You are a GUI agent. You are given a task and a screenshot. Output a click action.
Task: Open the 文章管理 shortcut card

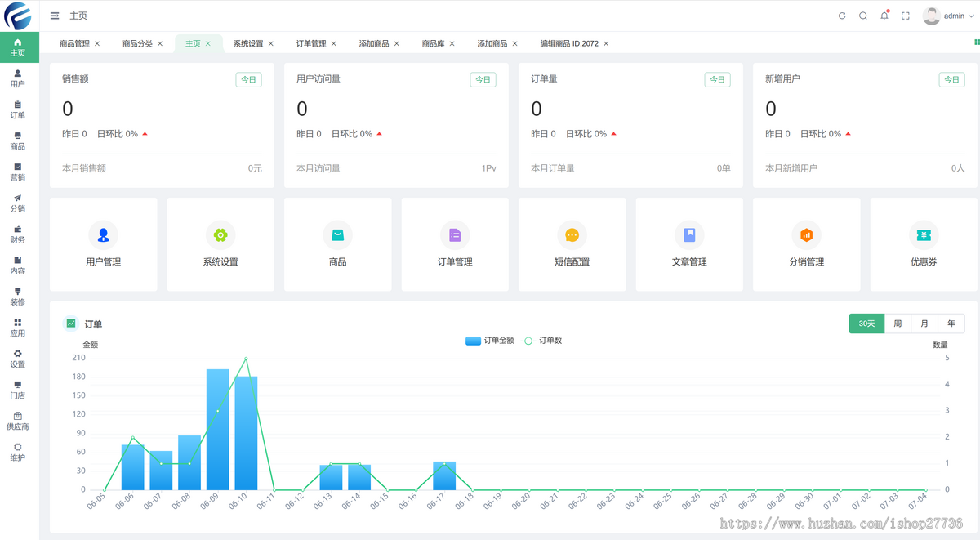[x=689, y=244]
